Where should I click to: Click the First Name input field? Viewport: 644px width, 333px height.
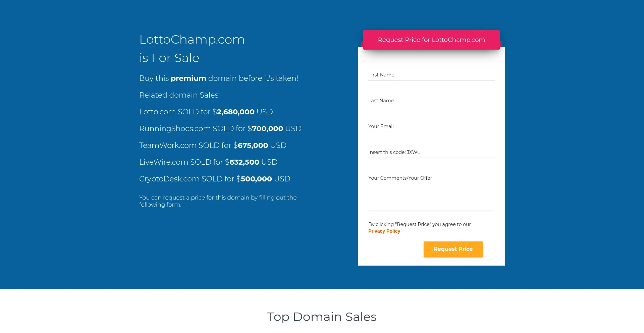pos(431,75)
